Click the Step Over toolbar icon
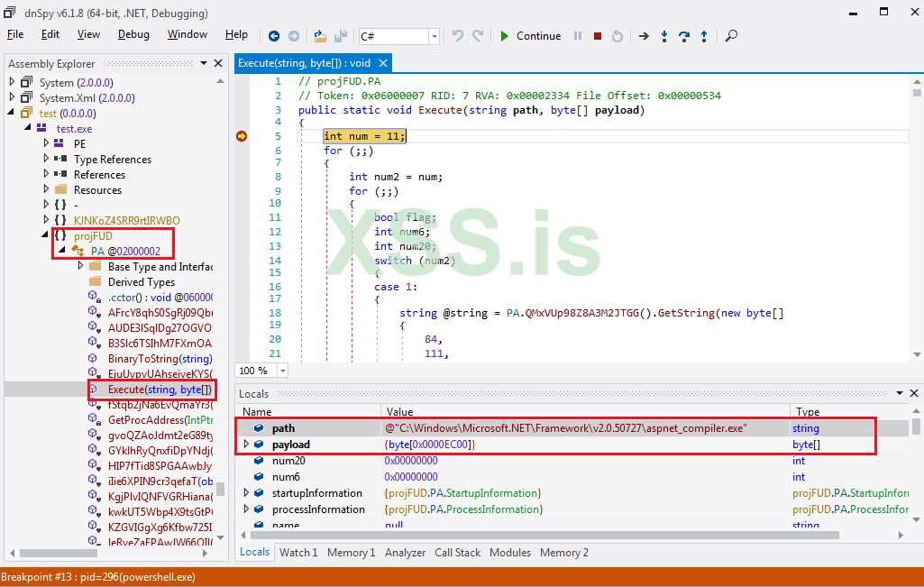 (684, 36)
